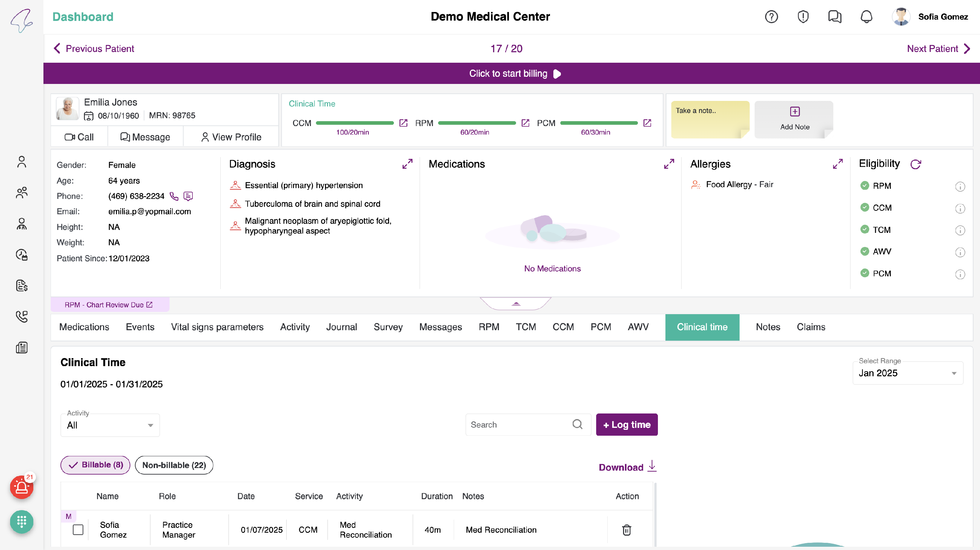Click the trash icon for Med Reconciliation

pyautogui.click(x=626, y=530)
